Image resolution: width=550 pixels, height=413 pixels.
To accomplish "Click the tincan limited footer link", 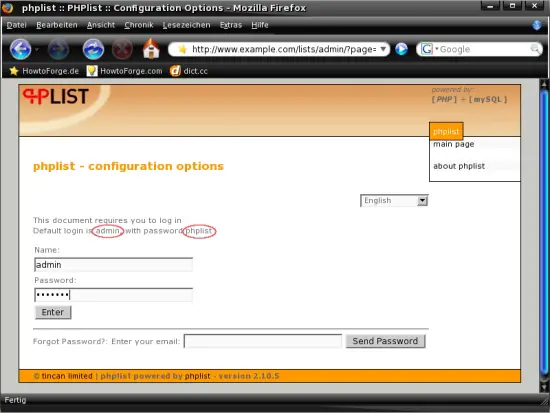I will [x=67, y=376].
